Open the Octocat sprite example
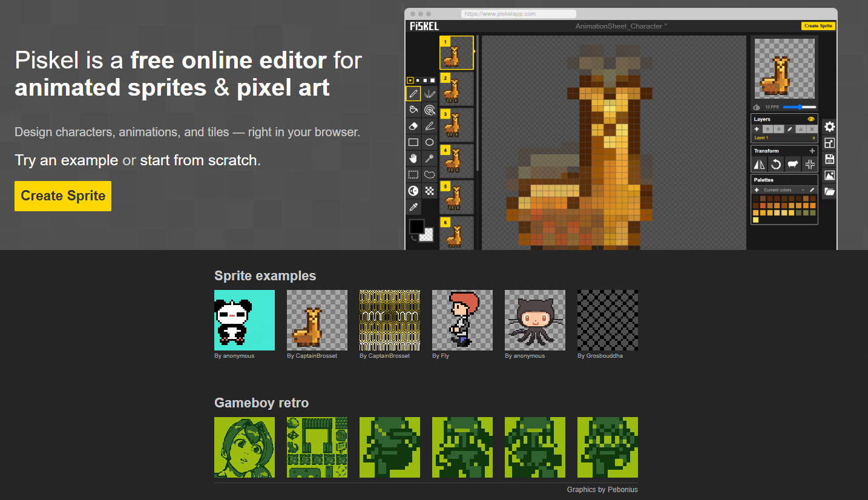The image size is (868, 500). tap(535, 320)
